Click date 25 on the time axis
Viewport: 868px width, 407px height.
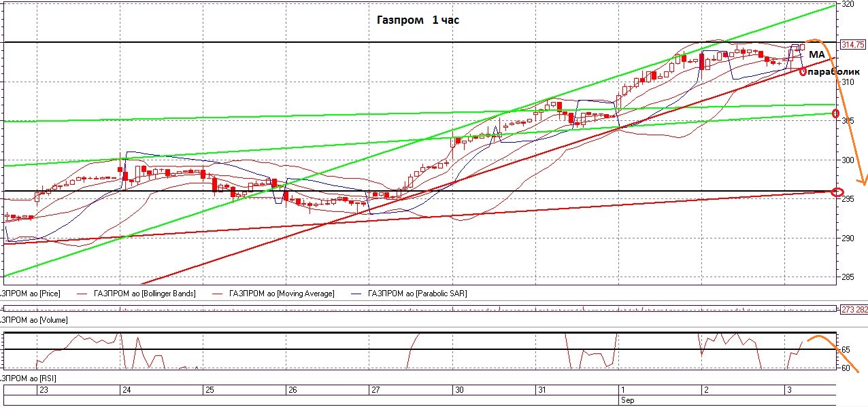(210, 390)
